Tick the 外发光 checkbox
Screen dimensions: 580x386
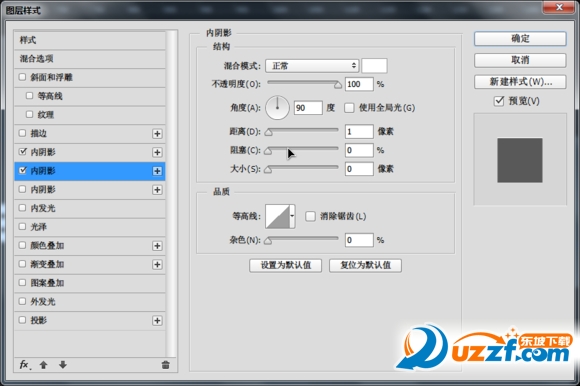(x=23, y=301)
